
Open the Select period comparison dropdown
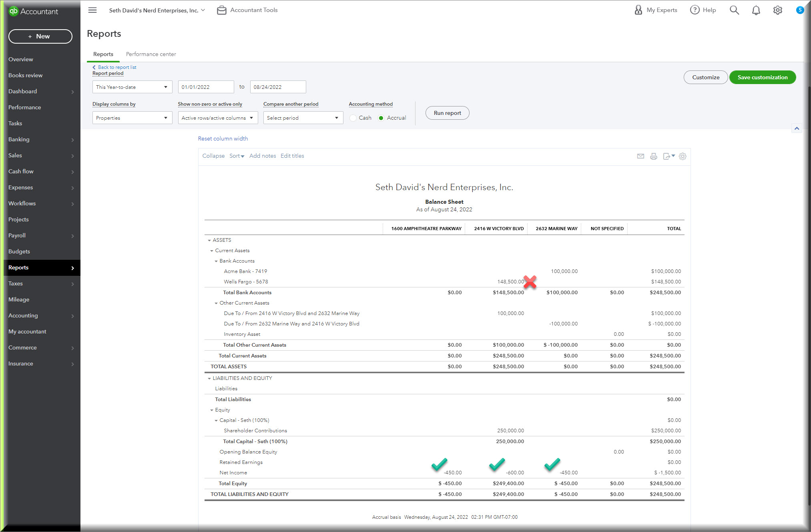coord(303,118)
